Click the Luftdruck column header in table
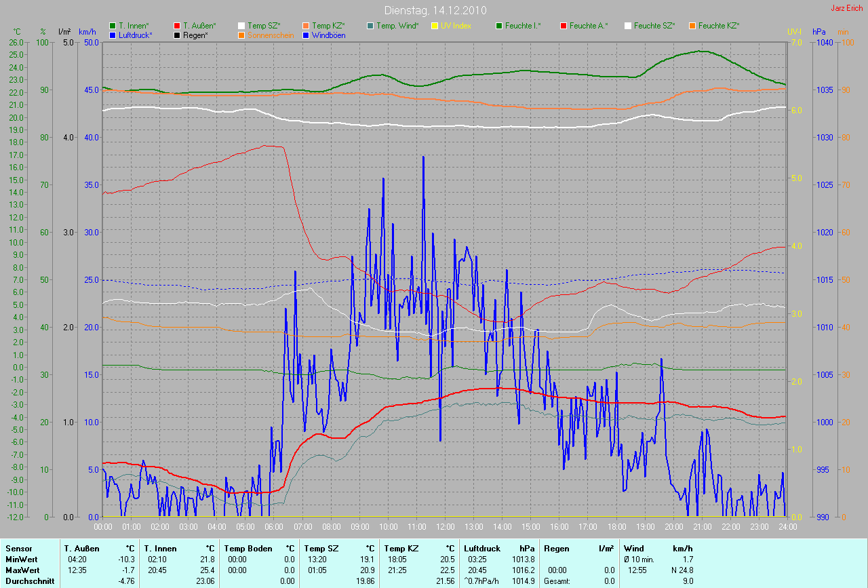The height and width of the screenshot is (588, 868). [x=482, y=549]
